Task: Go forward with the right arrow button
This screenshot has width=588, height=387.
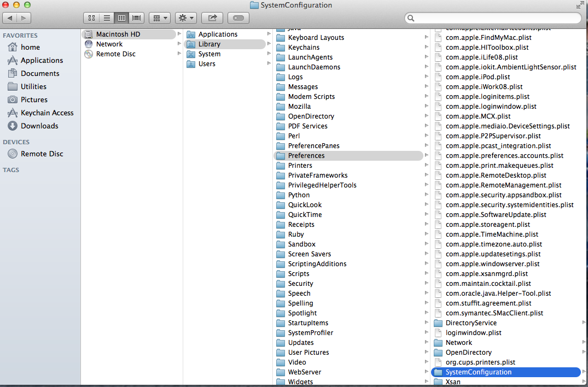Action: [x=24, y=18]
